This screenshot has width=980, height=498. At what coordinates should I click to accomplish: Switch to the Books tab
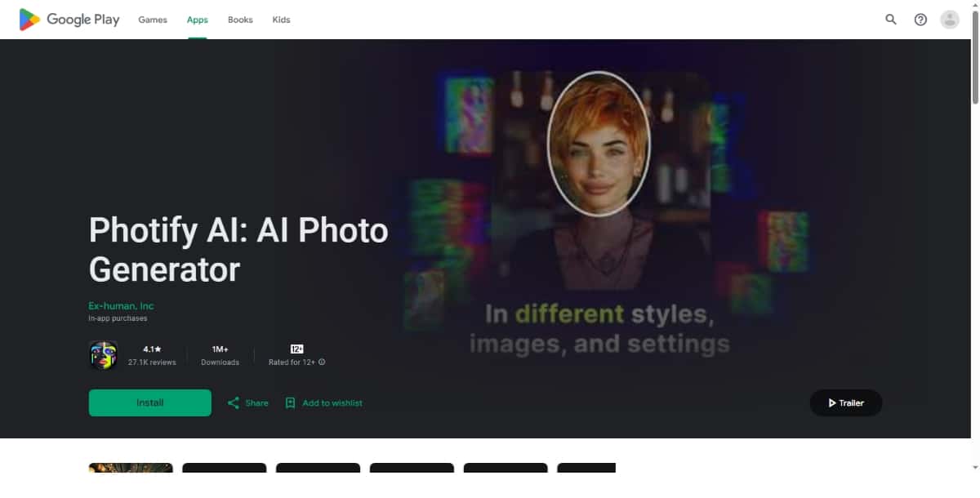(240, 20)
